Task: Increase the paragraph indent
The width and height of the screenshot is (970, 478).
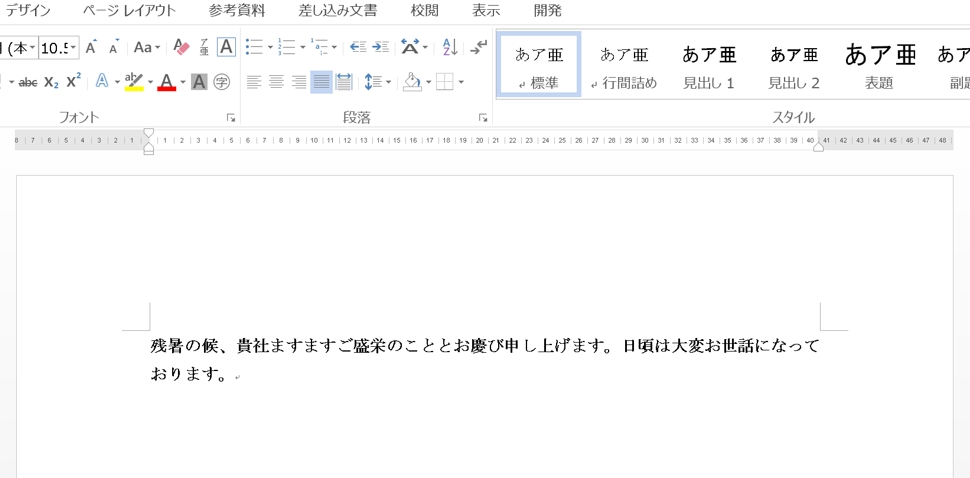Action: [380, 47]
